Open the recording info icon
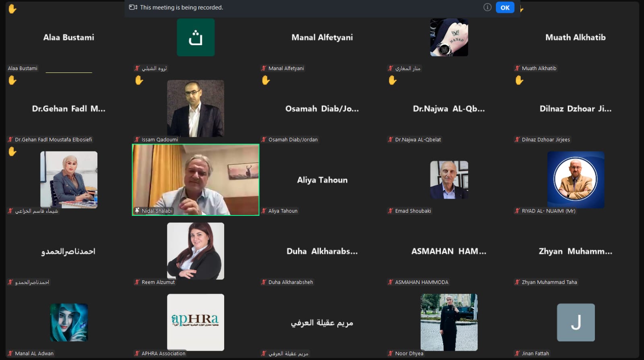The height and width of the screenshot is (360, 644). point(487,7)
